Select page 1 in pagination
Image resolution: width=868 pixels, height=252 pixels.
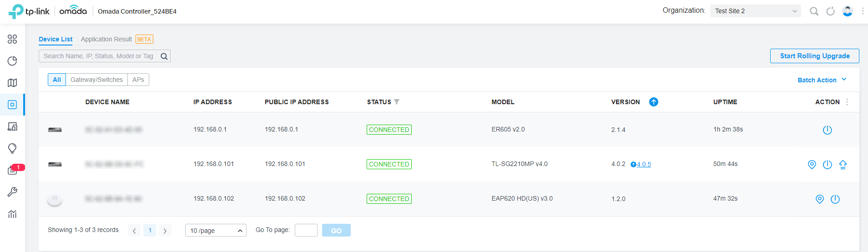150,230
